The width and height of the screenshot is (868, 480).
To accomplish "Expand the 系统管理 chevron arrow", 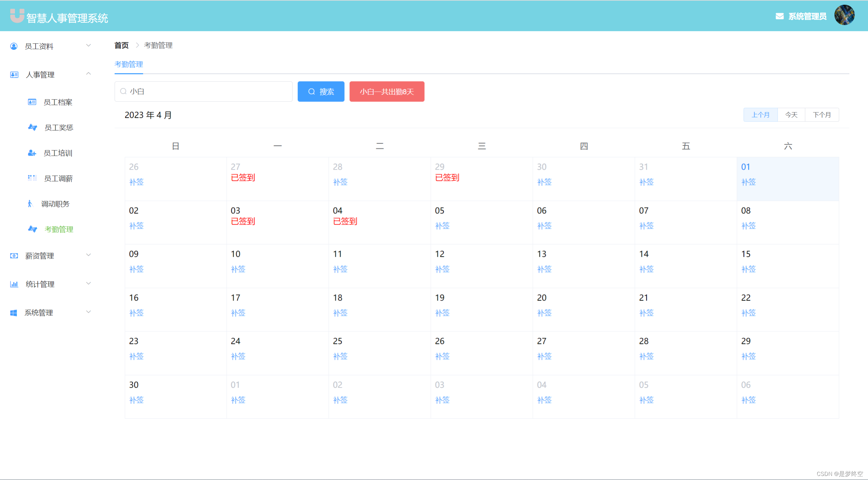I will (x=89, y=312).
